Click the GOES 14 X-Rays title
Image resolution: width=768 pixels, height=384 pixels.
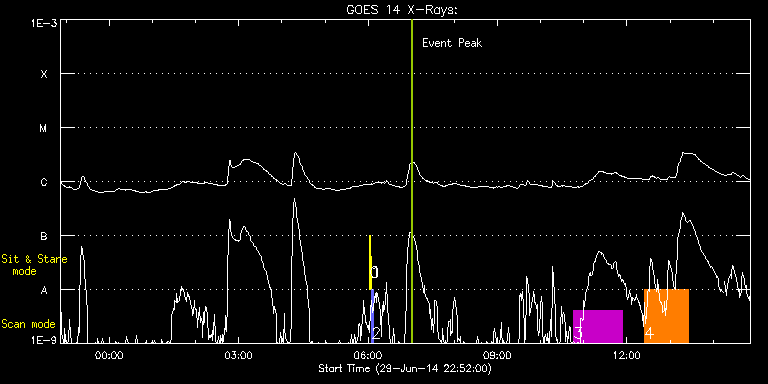click(402, 10)
